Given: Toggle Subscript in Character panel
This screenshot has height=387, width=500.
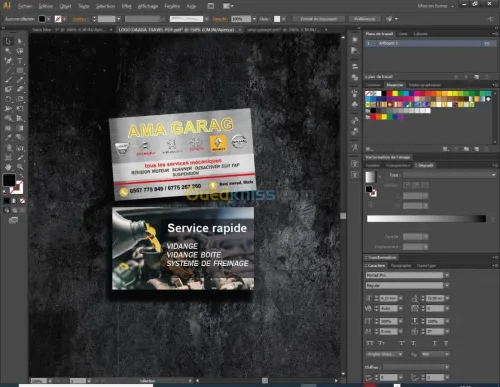Looking at the screenshot, I should click(x=413, y=343).
